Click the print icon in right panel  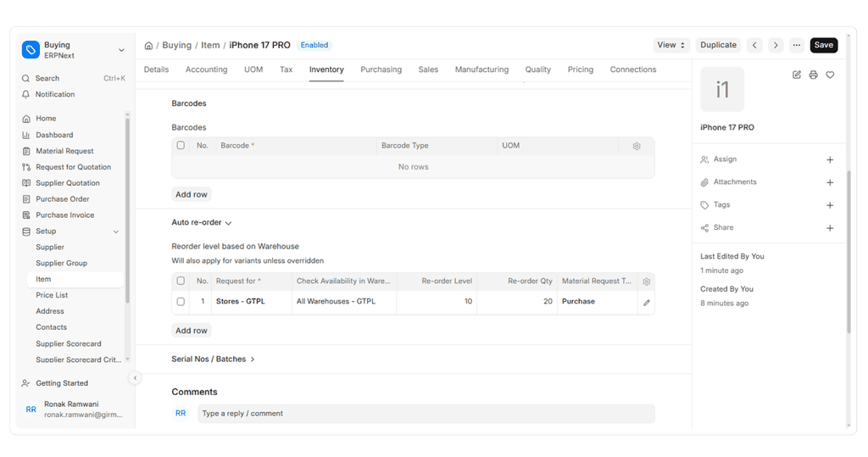813,75
